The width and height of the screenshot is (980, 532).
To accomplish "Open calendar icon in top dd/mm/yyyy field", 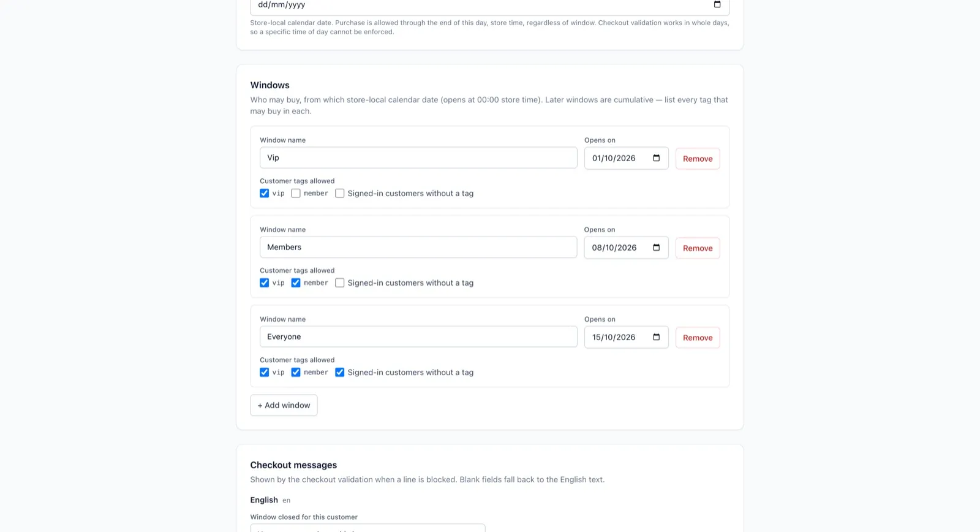I will click(x=717, y=4).
